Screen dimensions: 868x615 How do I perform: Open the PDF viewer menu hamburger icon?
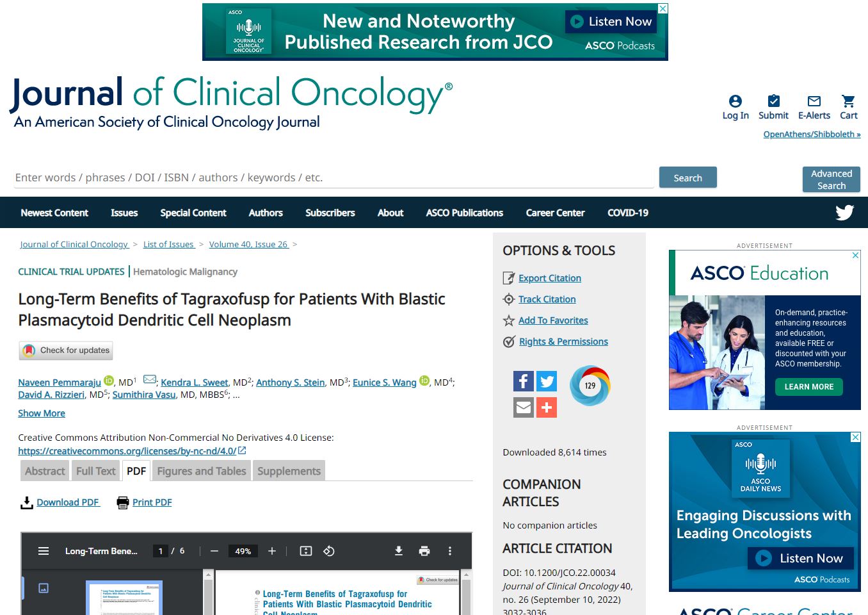pos(43,550)
